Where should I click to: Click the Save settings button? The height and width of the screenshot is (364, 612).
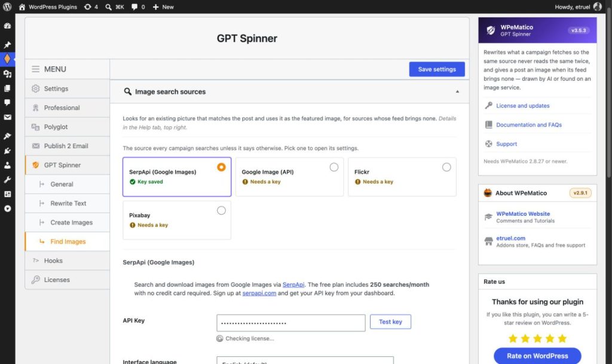click(x=437, y=69)
